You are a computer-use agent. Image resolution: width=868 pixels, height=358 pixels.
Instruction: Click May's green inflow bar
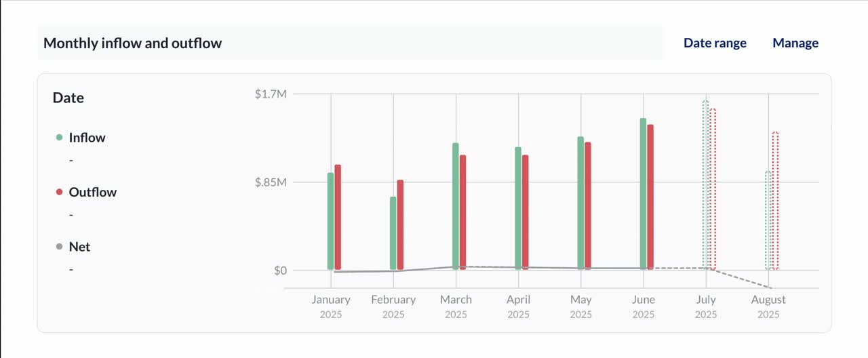580,203
